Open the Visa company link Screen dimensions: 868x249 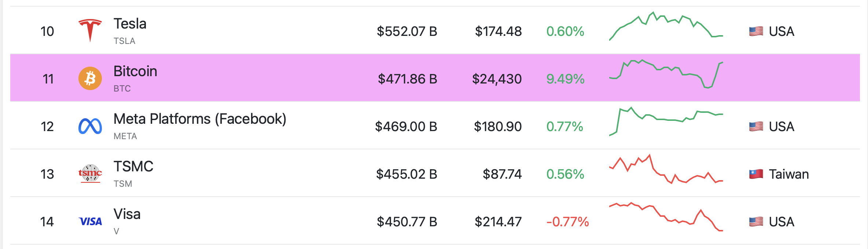tap(127, 214)
